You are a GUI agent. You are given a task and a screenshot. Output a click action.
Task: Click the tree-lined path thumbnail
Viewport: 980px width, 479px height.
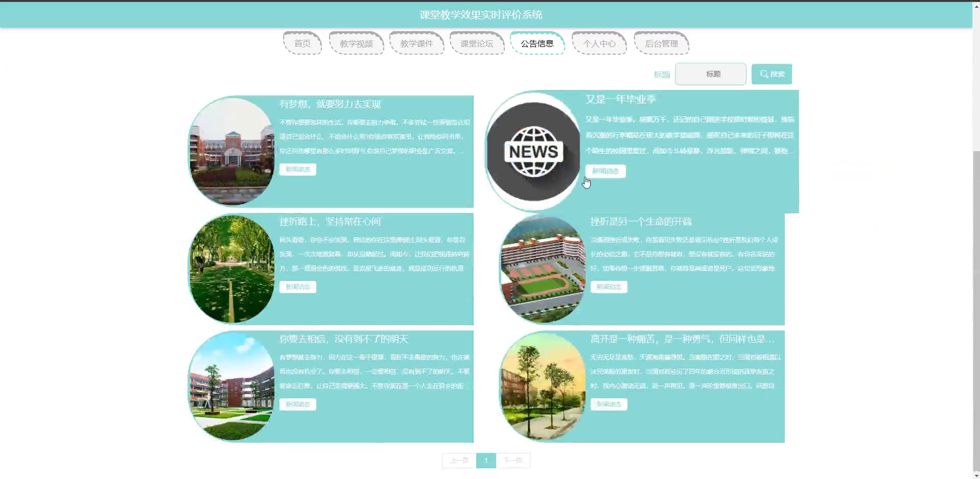[x=232, y=269]
